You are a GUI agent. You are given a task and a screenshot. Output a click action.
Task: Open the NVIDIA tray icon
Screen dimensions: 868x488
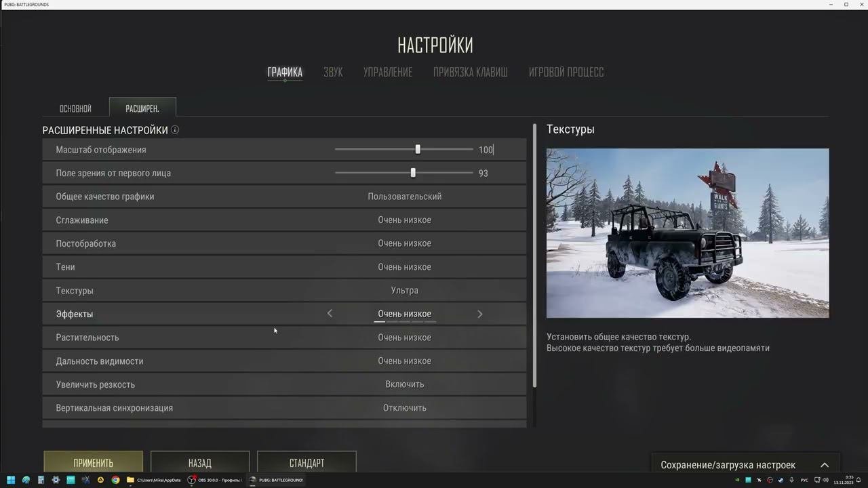(737, 480)
